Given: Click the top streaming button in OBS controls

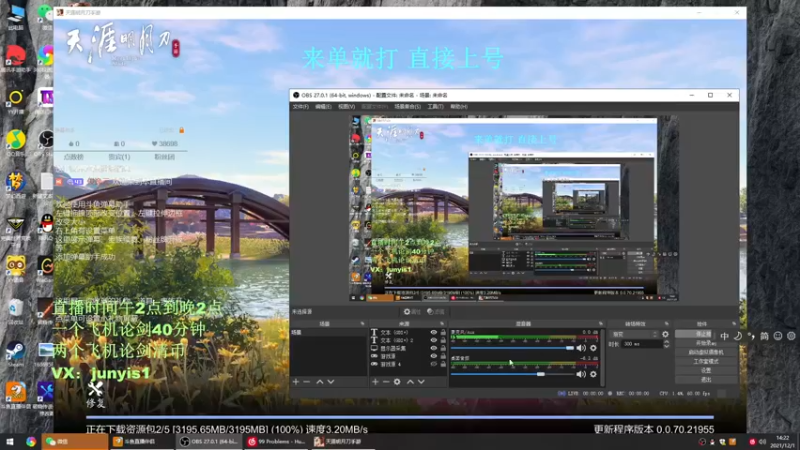Looking at the screenshot, I should [694, 334].
